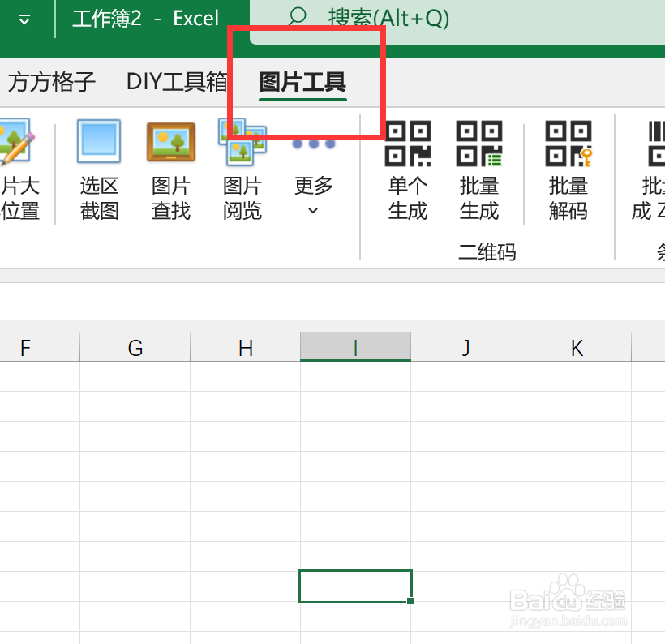The image size is (665, 644).
Task: Open the 图片工具 ribbon tab
Action: click(302, 82)
